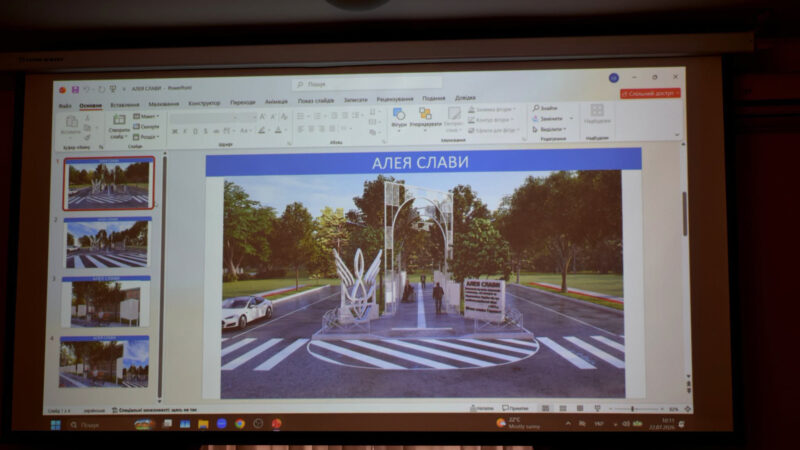The width and height of the screenshot is (800, 450).
Task: Open the Довідка tab
Action: [465, 97]
